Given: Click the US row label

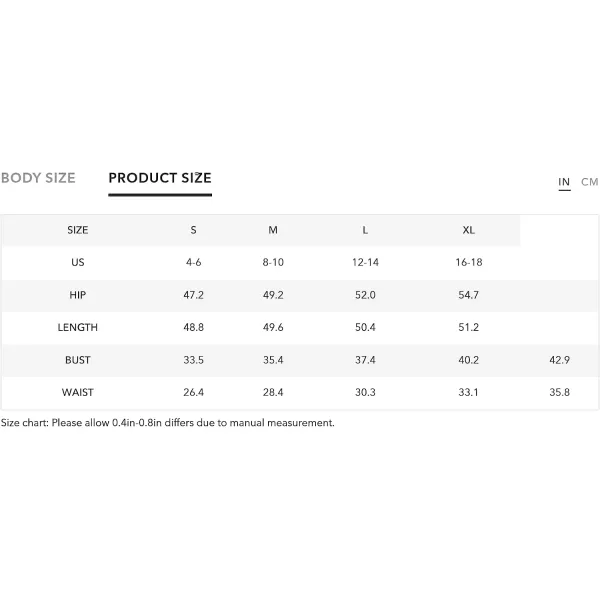Looking at the screenshot, I should (78, 262).
